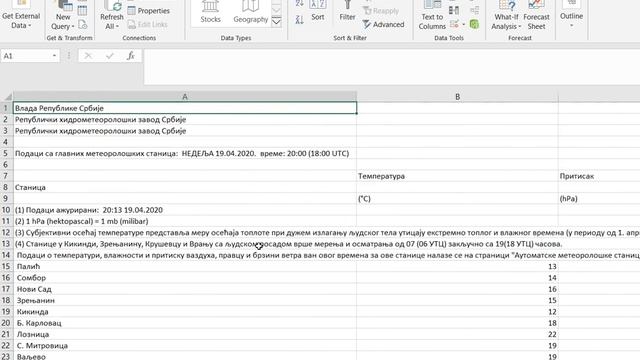This screenshot has width=640, height=360.
Task: Click the Remove Duplicates icon
Action: pos(453,11)
